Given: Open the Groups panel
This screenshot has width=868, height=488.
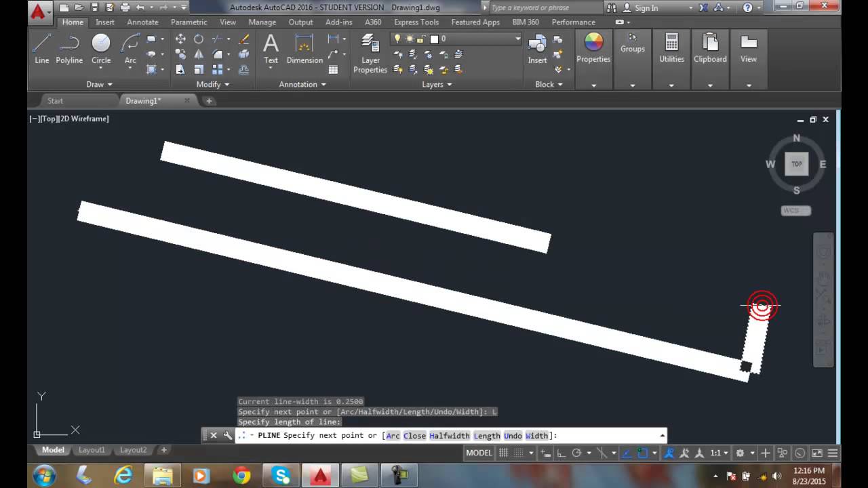Looking at the screenshot, I should pyautogui.click(x=632, y=43).
